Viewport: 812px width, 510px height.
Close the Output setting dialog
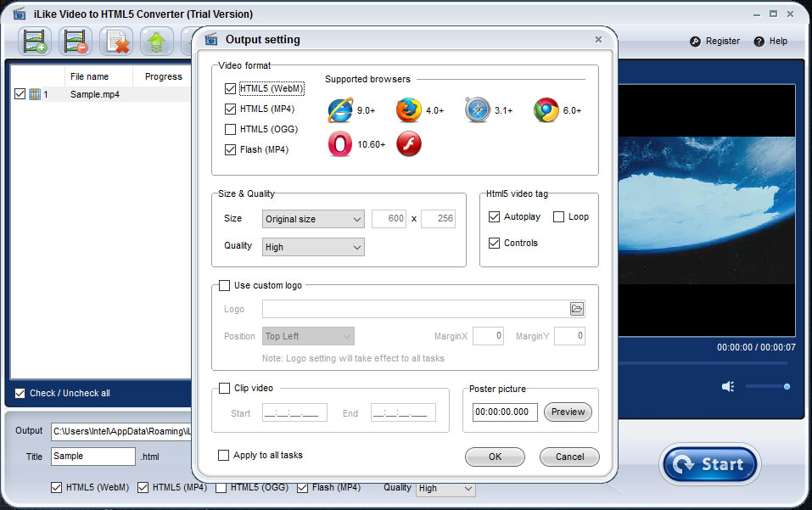point(598,39)
